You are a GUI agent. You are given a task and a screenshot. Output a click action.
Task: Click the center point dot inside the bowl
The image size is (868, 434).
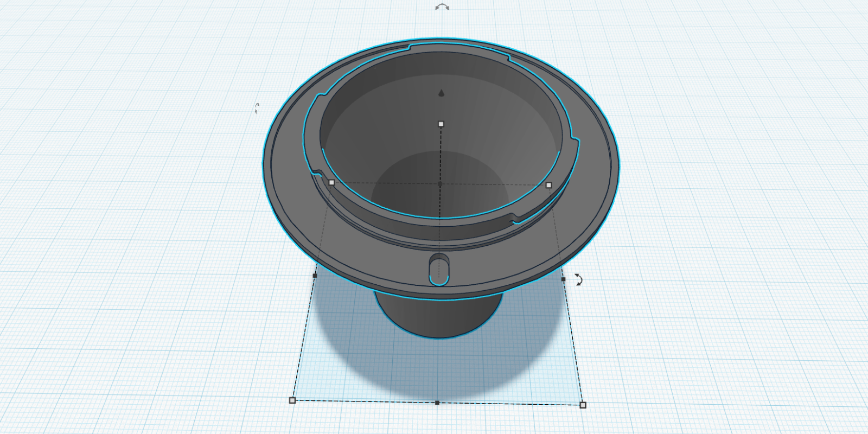pyautogui.click(x=440, y=184)
